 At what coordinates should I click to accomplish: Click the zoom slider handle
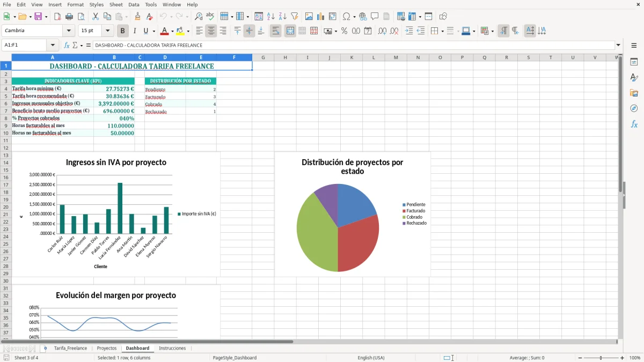pos(601,358)
